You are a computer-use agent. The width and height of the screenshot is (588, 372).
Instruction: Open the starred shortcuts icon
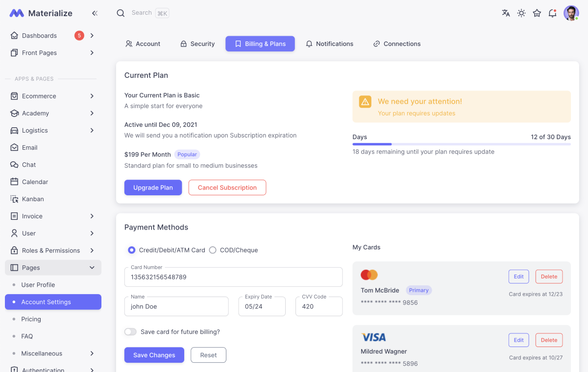click(x=537, y=13)
